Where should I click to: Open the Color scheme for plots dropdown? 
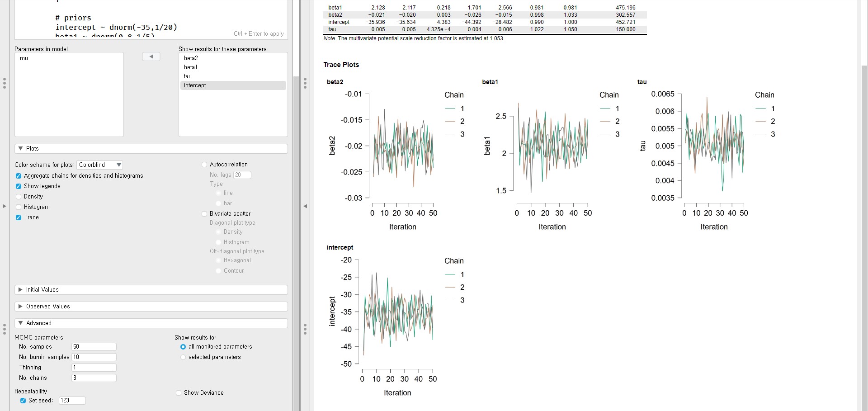100,165
